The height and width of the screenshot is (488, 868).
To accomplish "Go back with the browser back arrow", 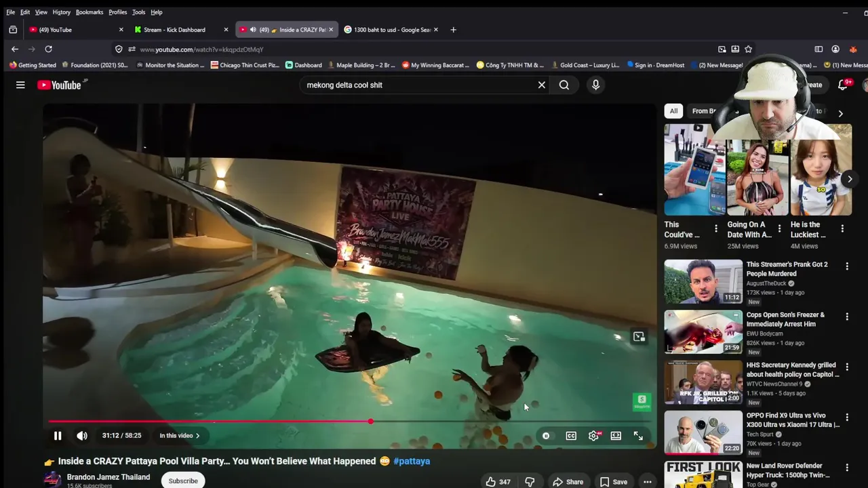I will 15,49.
